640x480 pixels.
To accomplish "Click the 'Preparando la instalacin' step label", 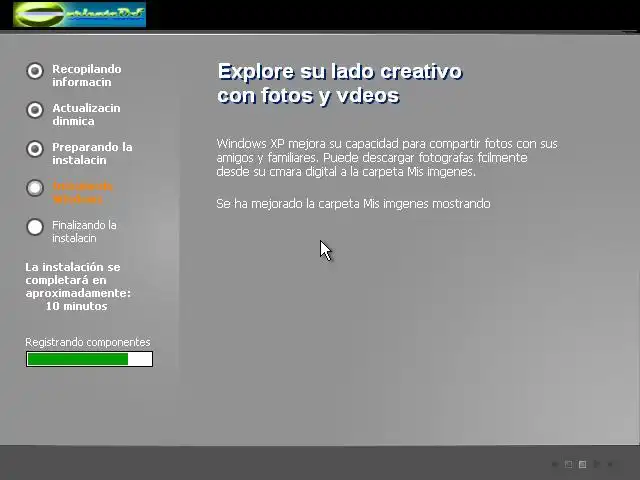I will click(92, 153).
